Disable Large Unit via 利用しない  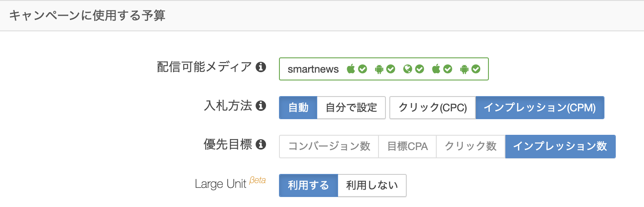pyautogui.click(x=372, y=185)
